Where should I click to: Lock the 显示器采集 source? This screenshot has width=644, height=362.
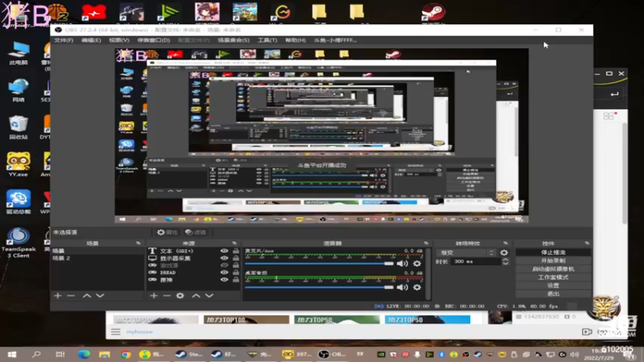coord(236,258)
